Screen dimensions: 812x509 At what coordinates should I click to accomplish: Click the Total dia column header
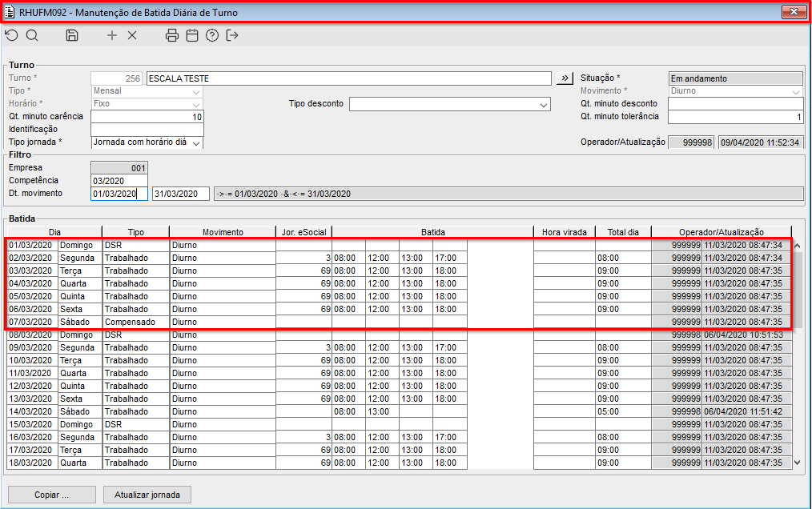[624, 232]
